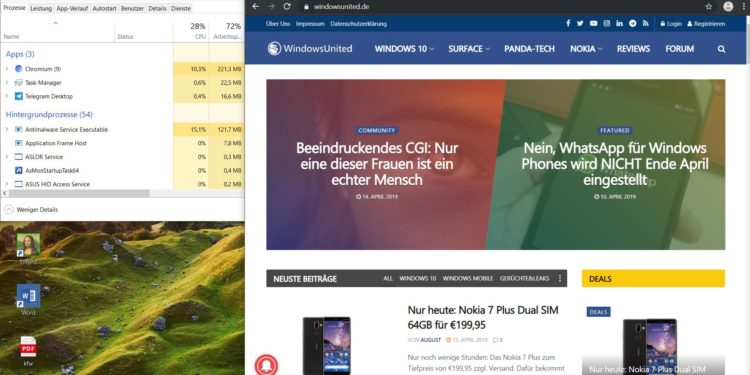Expand the Task-Manager process row
The image size is (750, 375).
[x=7, y=82]
